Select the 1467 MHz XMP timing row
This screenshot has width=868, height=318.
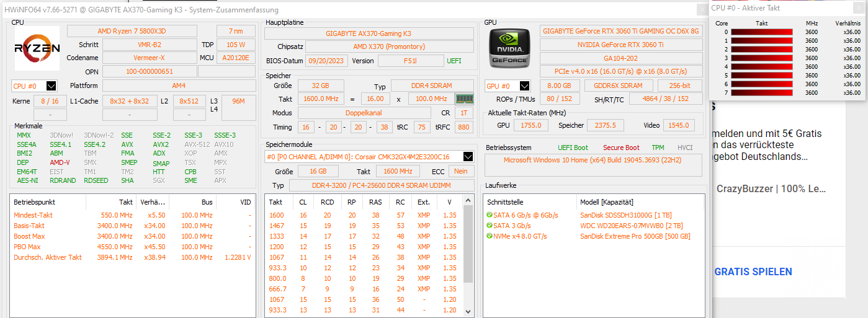pyautogui.click(x=364, y=226)
